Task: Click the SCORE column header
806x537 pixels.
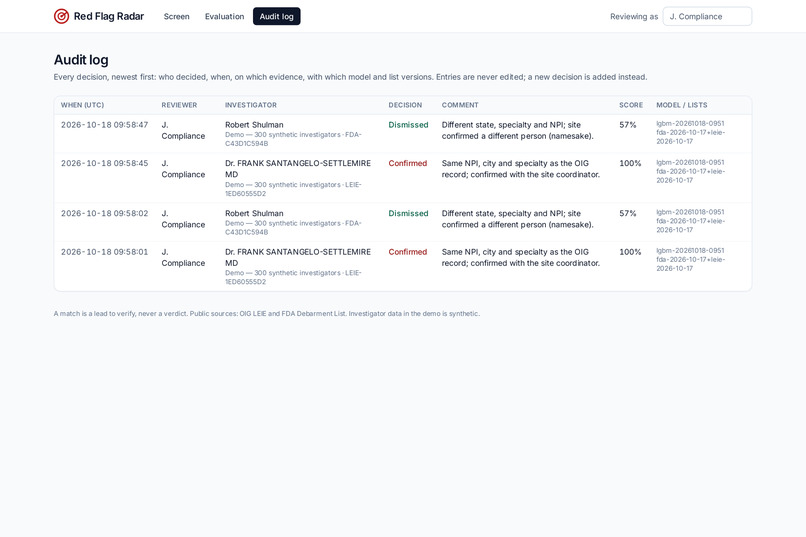Action: point(631,105)
